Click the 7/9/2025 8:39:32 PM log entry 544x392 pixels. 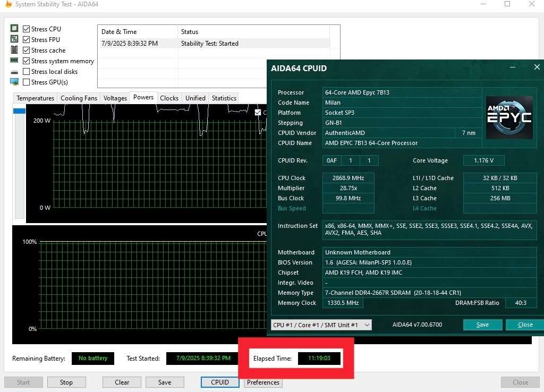click(130, 44)
